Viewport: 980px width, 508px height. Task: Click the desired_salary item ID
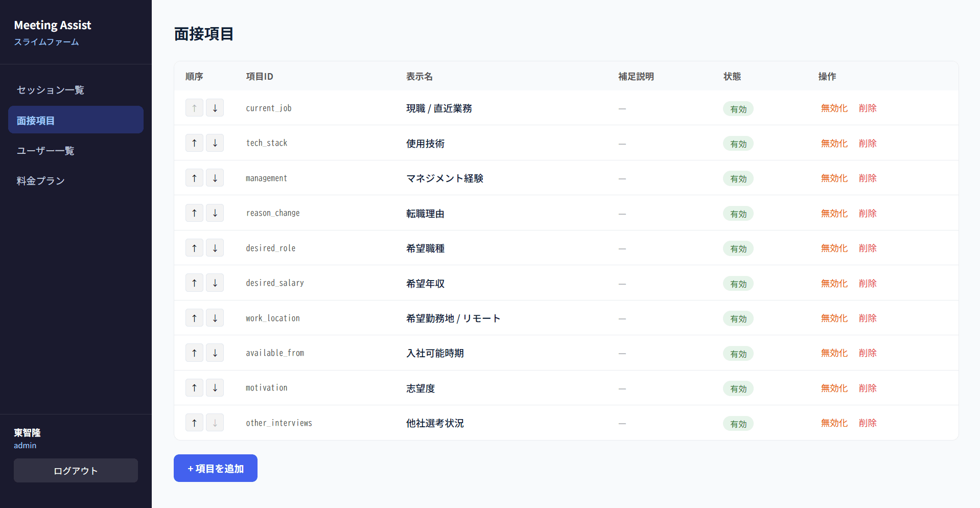pos(275,283)
